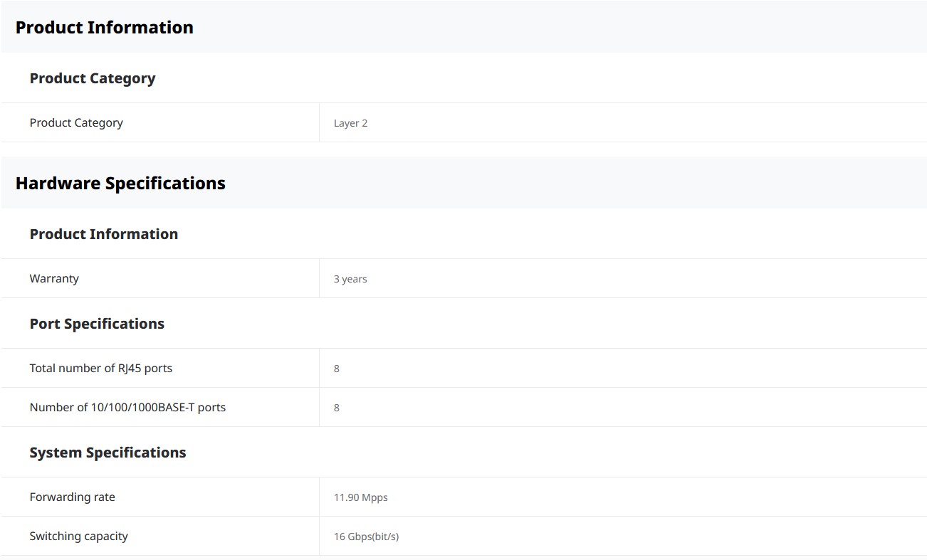Click the 11.90 Mpps forwarding rate value

(360, 497)
